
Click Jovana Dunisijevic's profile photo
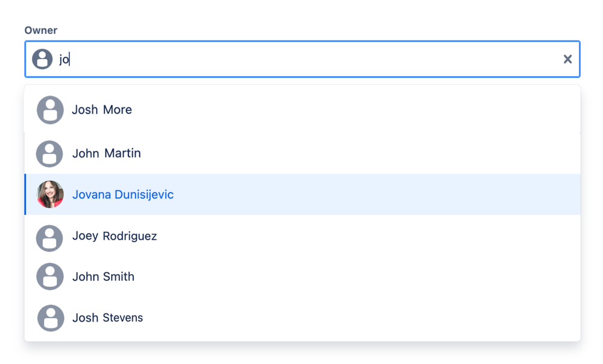[x=50, y=194]
